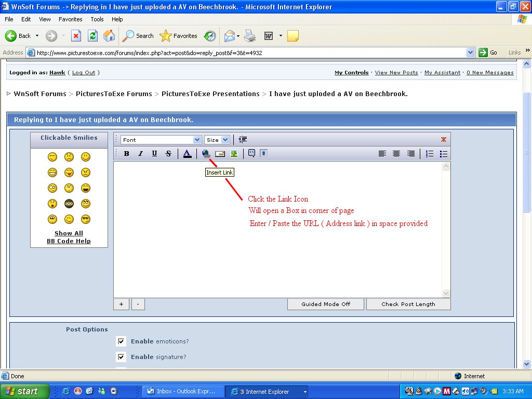Open the Mail toolbar button
Screen dimensions: 532x399
click(230, 36)
